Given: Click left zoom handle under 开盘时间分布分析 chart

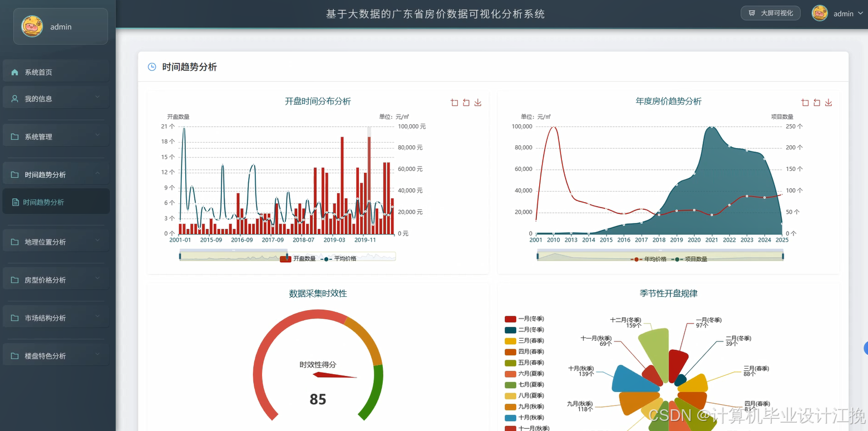Looking at the screenshot, I should click(x=180, y=256).
